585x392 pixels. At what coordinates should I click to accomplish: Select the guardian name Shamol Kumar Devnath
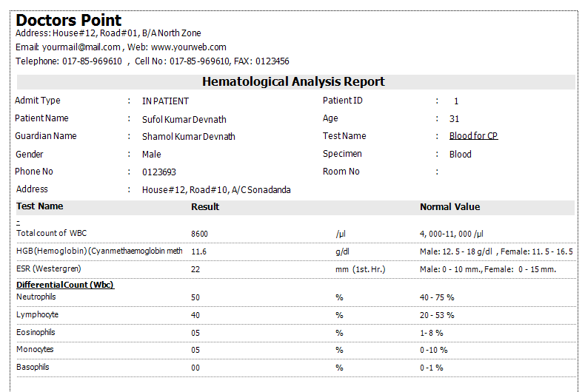[189, 136]
